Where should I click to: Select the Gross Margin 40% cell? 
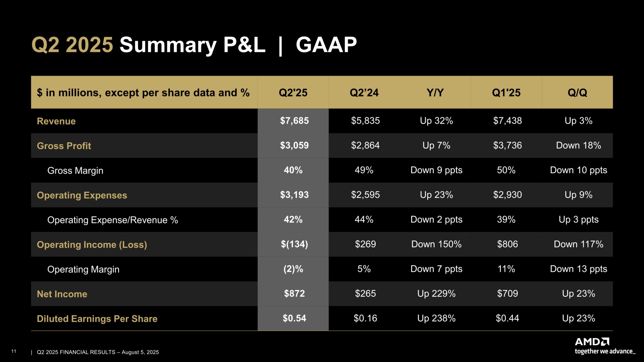293,170
